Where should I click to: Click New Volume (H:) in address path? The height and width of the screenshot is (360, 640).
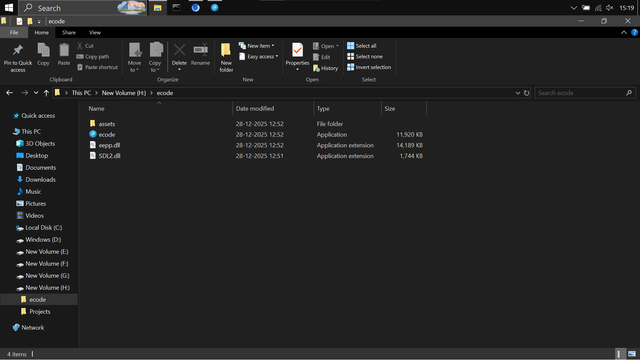tap(124, 93)
